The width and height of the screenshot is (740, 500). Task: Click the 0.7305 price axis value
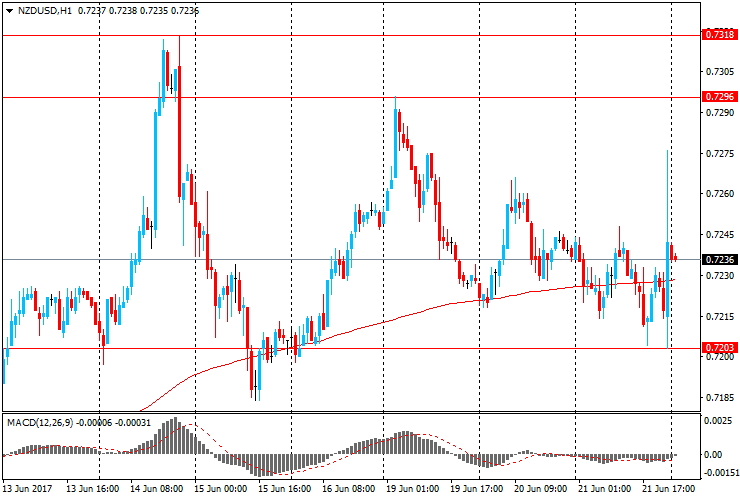(x=720, y=72)
